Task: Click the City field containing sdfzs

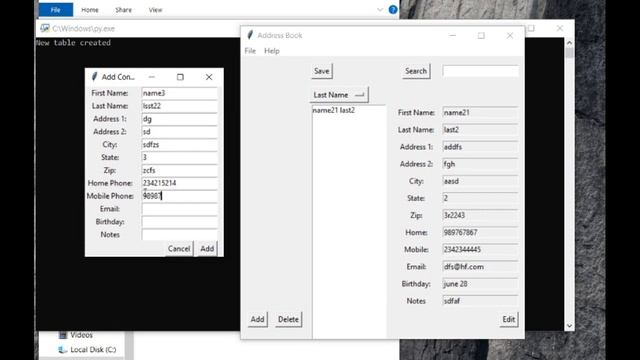Action: coord(180,144)
